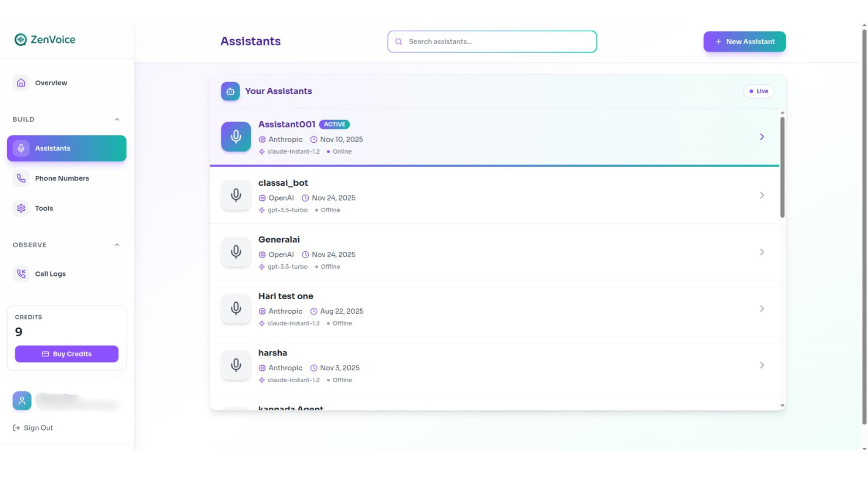This screenshot has height=488, width=868.
Task: Collapse the BUILD section chevron
Action: coord(117,120)
